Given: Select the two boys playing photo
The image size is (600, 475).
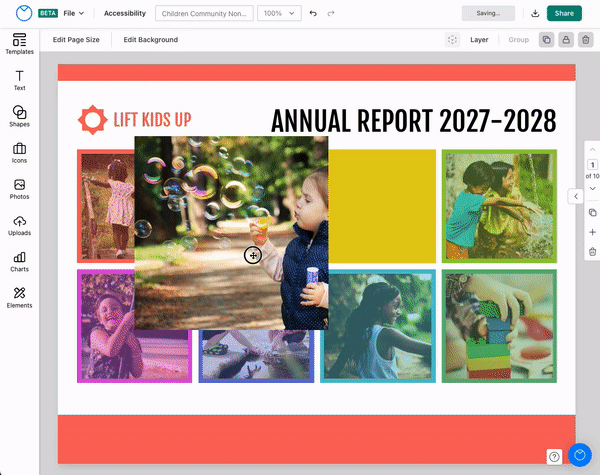Looking at the screenshot, I should 499,206.
